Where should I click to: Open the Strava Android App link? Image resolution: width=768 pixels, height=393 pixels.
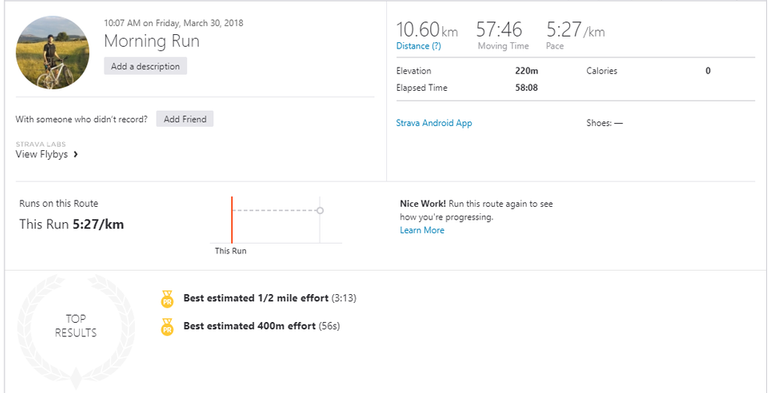(x=434, y=123)
